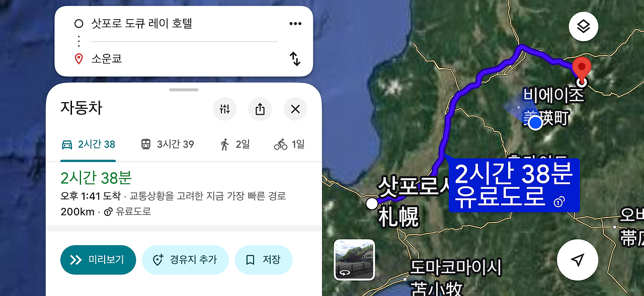Image resolution: width=644 pixels, height=296 pixels.
Task: Tap the share route icon
Action: [x=260, y=109]
